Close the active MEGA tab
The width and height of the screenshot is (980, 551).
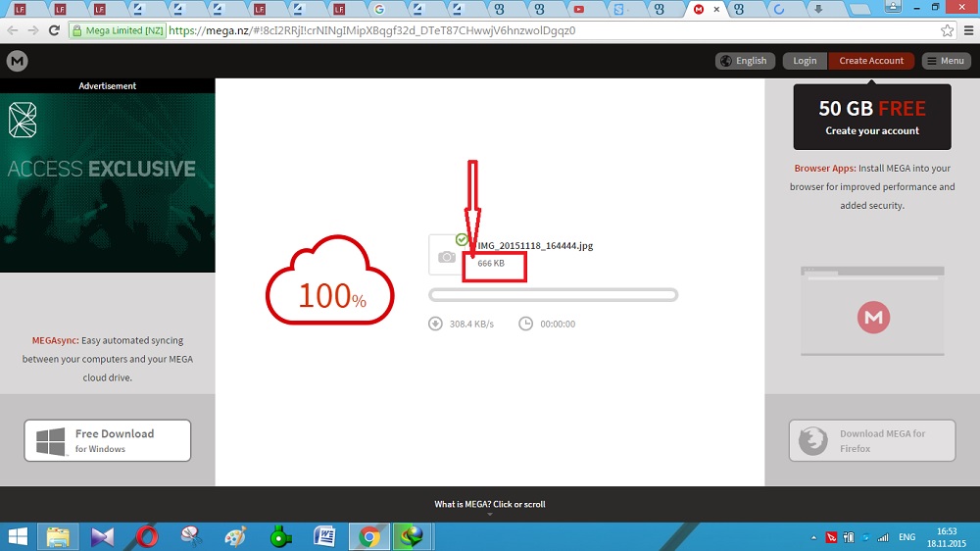coord(716,10)
